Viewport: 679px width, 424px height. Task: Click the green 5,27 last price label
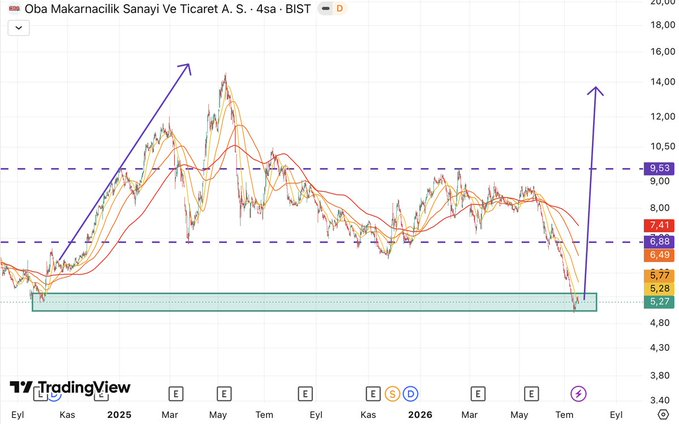659,301
